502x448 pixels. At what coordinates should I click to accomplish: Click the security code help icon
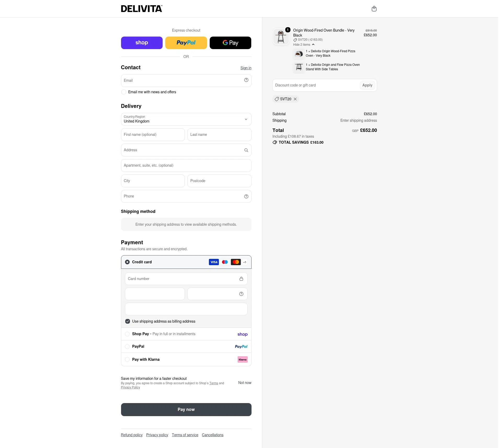pos(241,294)
